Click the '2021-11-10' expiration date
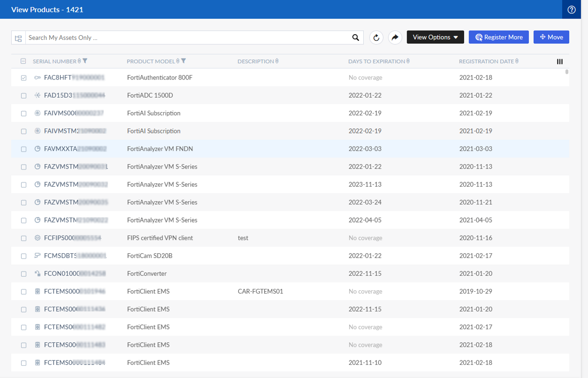This screenshot has width=588, height=378. point(365,363)
